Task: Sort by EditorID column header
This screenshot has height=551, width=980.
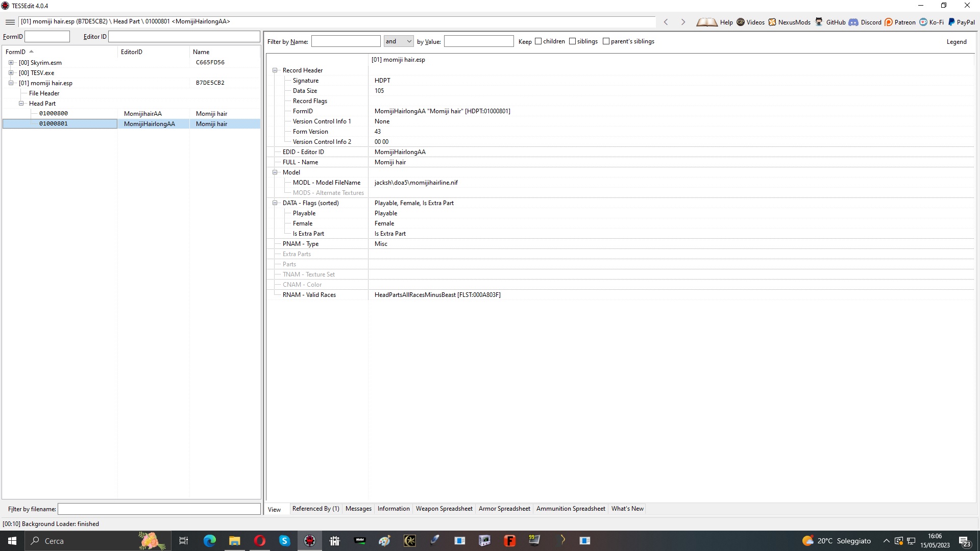Action: pyautogui.click(x=154, y=52)
